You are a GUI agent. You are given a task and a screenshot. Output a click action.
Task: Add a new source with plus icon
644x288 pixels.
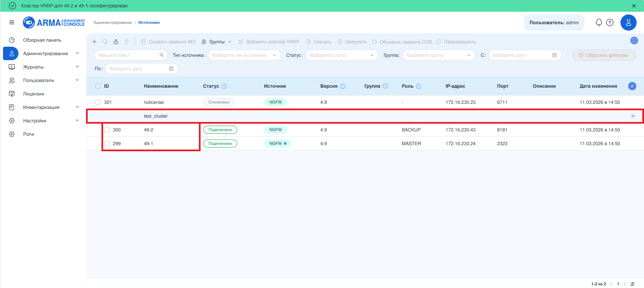pos(94,42)
